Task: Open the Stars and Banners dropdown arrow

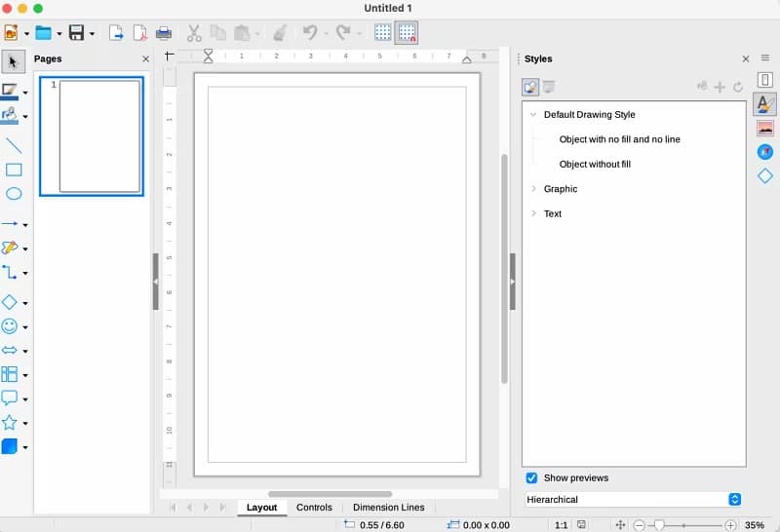Action: (25, 424)
